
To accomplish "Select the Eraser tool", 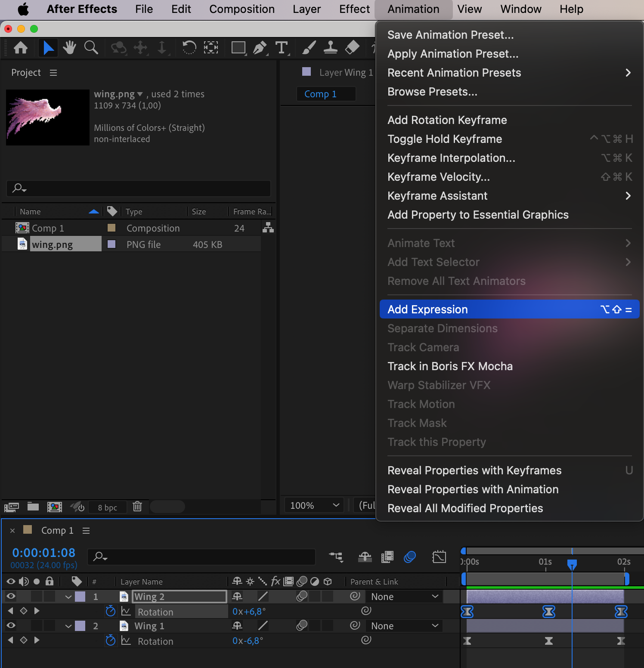I will (352, 47).
